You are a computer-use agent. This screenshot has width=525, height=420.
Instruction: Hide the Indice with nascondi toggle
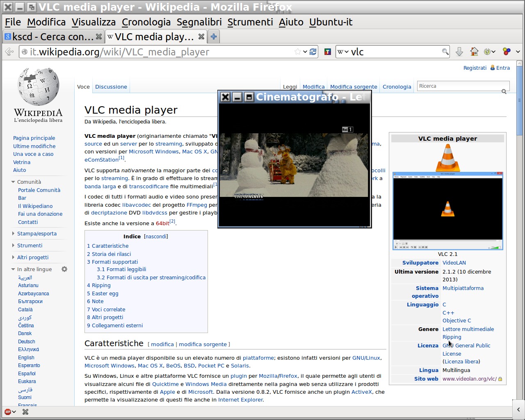click(x=156, y=237)
